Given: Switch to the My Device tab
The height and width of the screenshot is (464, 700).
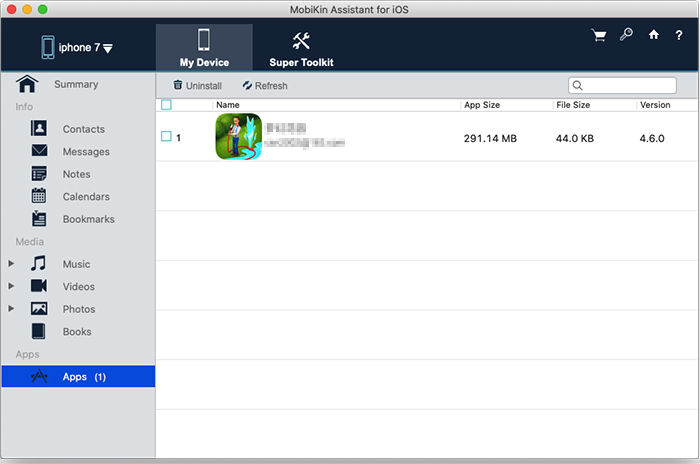Looking at the screenshot, I should pos(204,48).
